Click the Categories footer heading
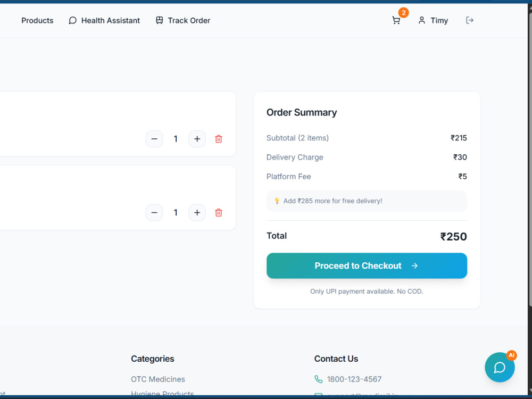Image resolution: width=532 pixels, height=399 pixels. pyautogui.click(x=152, y=359)
